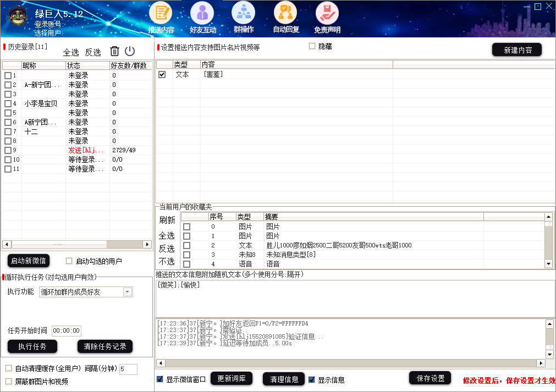The height and width of the screenshot is (392, 556).
Task: Check favorites row 2 文本 checkbox
Action: (186, 245)
